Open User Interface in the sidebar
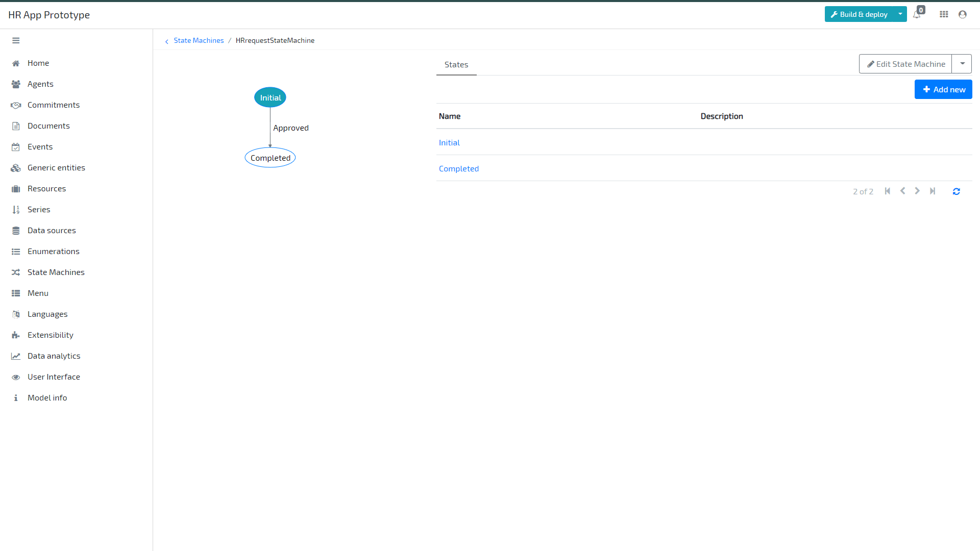This screenshot has height=551, width=980. tap(54, 377)
